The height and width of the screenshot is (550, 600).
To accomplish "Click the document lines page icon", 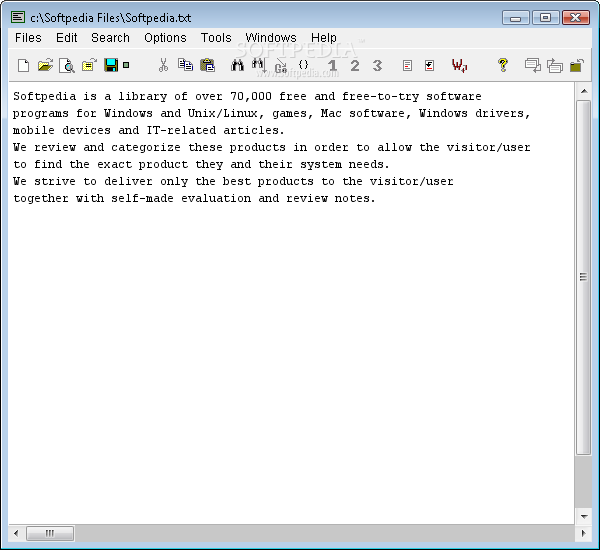I will (408, 66).
